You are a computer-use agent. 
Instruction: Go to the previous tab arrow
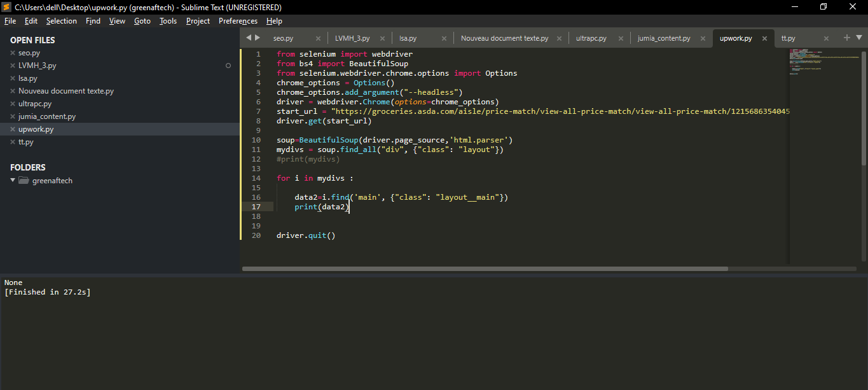[x=249, y=38]
